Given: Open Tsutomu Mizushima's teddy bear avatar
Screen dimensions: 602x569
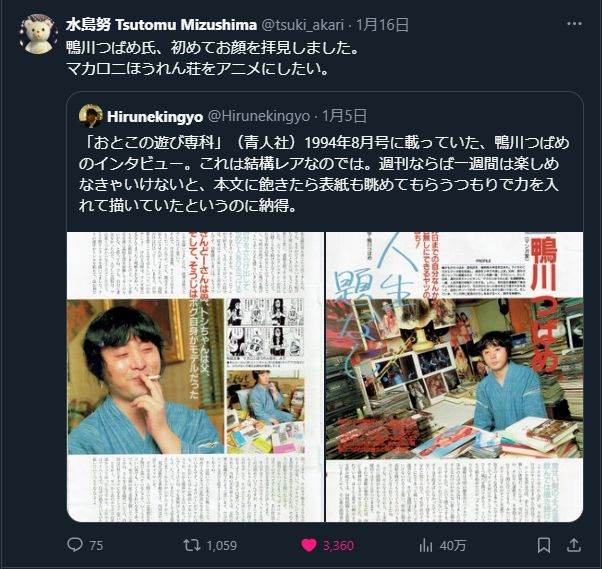Looking at the screenshot, I should (x=38, y=34).
